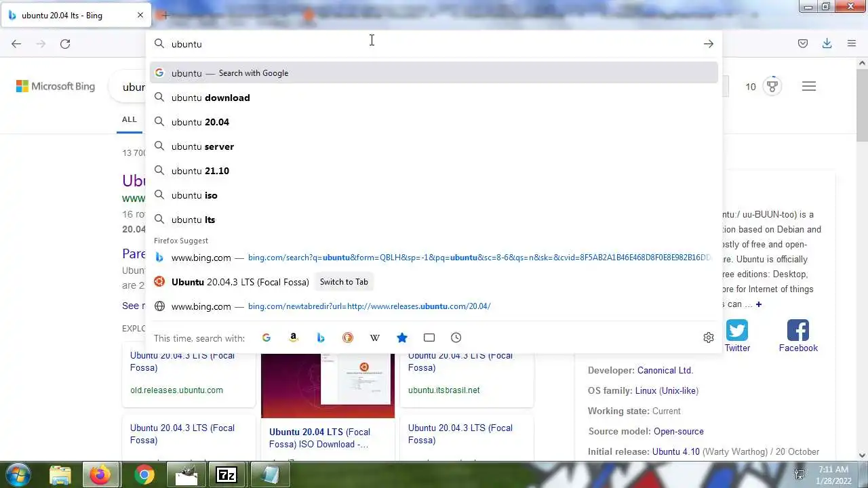The height and width of the screenshot is (488, 868).
Task: Open the Save to Pocket icon
Action: click(803, 43)
